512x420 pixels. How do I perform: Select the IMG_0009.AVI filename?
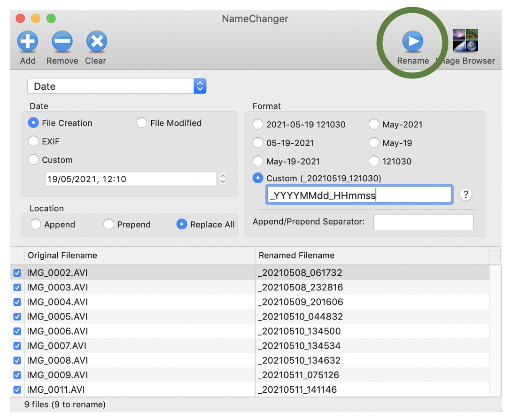[x=57, y=375]
